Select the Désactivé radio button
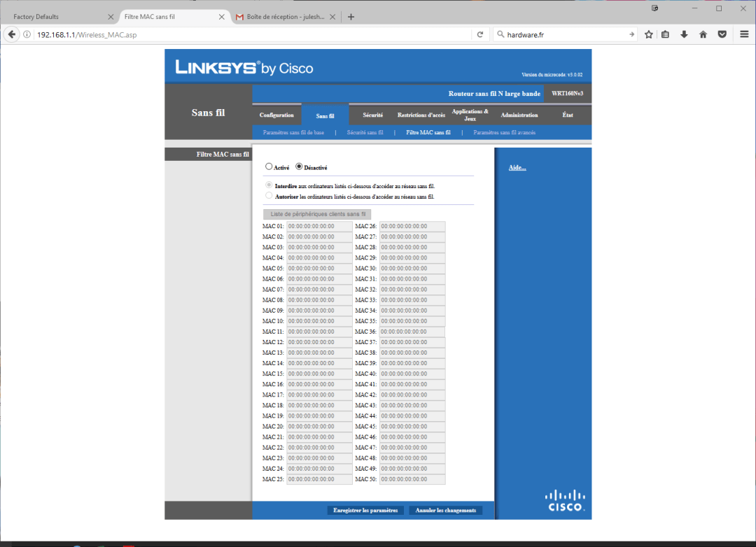Screen dimensions: 756x547 (300, 167)
